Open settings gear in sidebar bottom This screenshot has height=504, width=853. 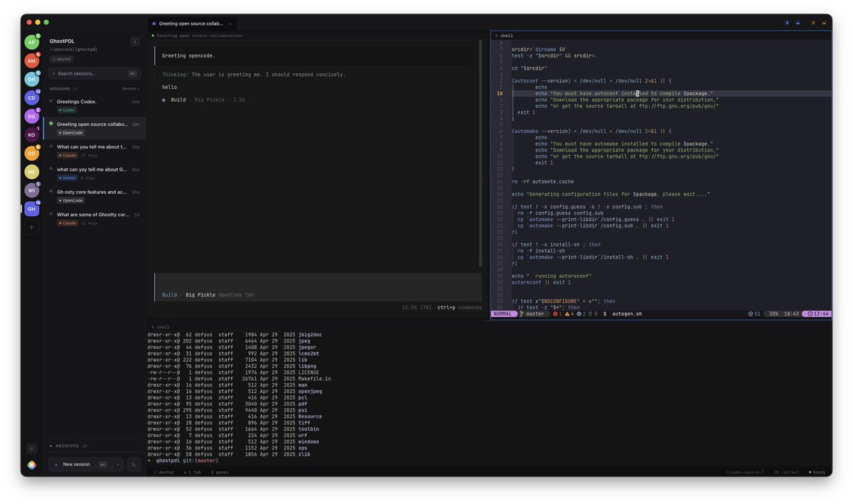31,449
